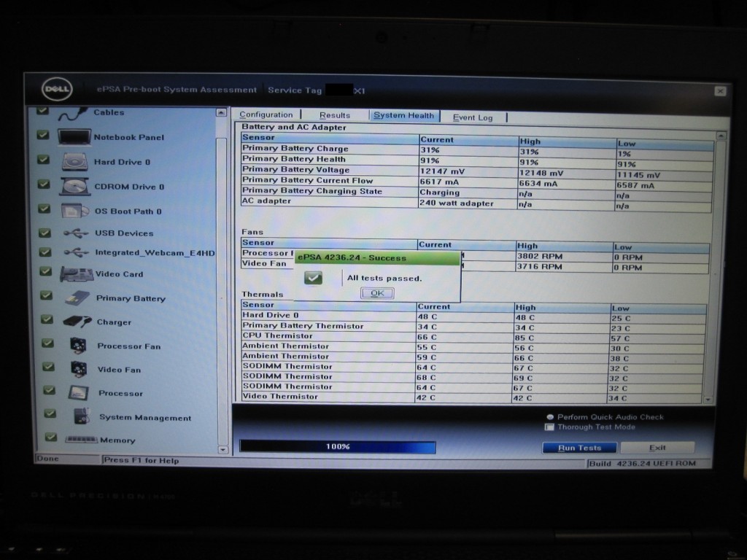Click the Build 4236.24 UEFI ROM text

click(x=642, y=463)
